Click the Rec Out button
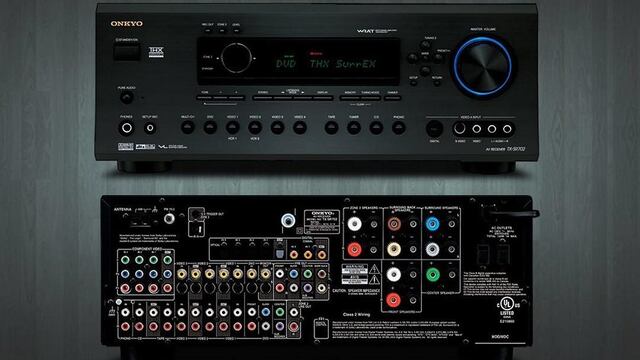The width and height of the screenshot is (640, 360). point(208,30)
